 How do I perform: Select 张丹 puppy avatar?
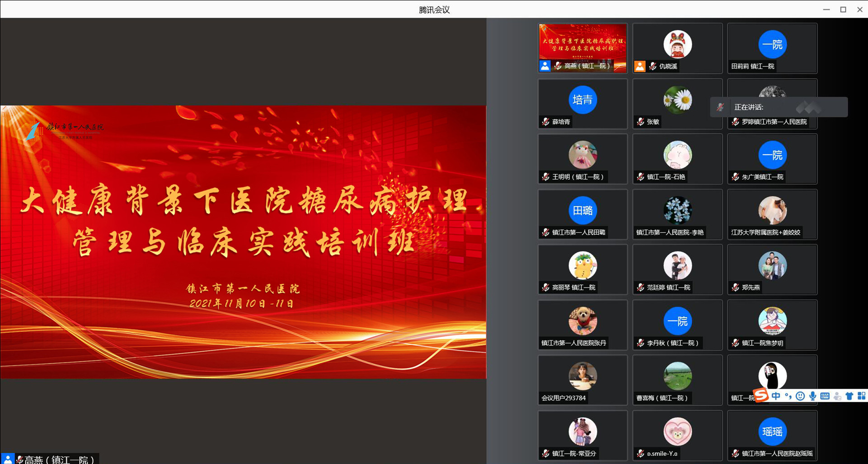tap(582, 321)
